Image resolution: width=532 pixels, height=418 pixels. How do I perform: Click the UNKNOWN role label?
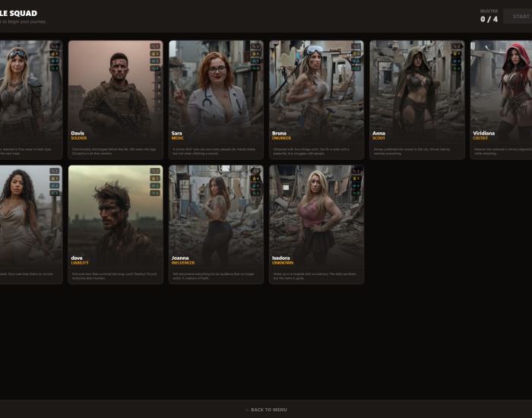(283, 263)
